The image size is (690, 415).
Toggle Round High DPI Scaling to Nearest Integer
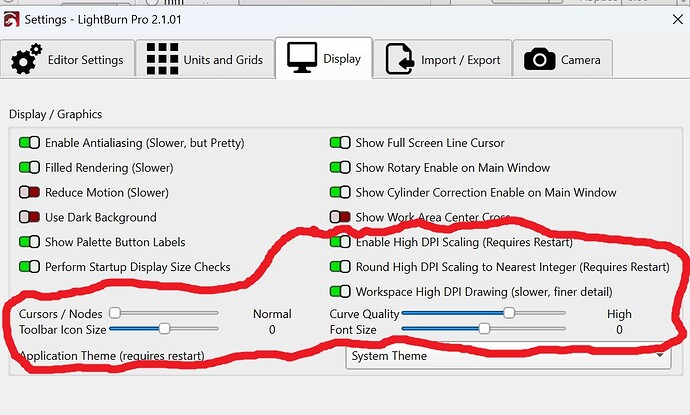pyautogui.click(x=340, y=267)
